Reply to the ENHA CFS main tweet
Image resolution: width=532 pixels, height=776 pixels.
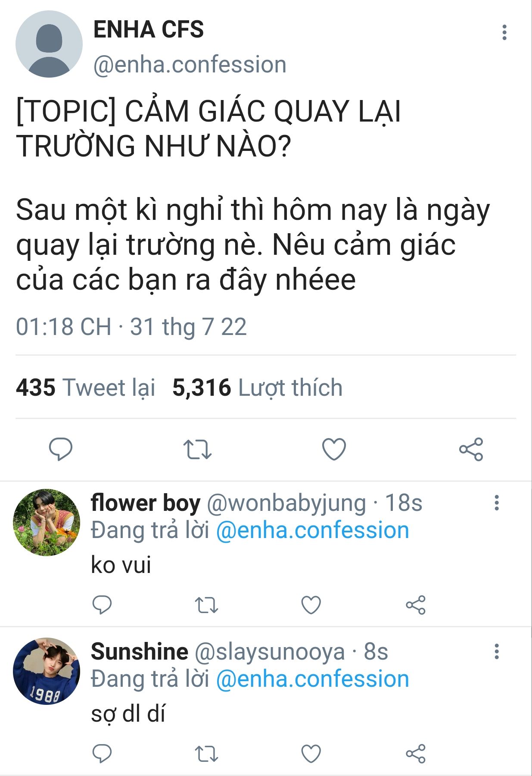pyautogui.click(x=61, y=449)
